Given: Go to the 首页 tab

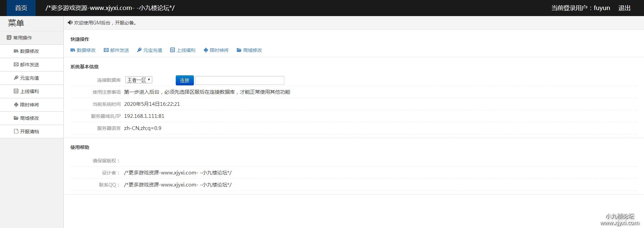Looking at the screenshot, I should coord(21,8).
